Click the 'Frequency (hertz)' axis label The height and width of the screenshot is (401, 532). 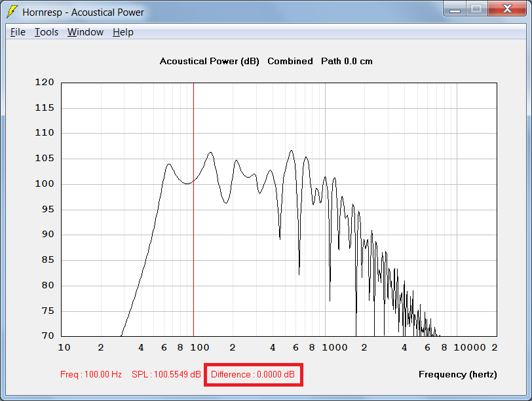click(458, 375)
